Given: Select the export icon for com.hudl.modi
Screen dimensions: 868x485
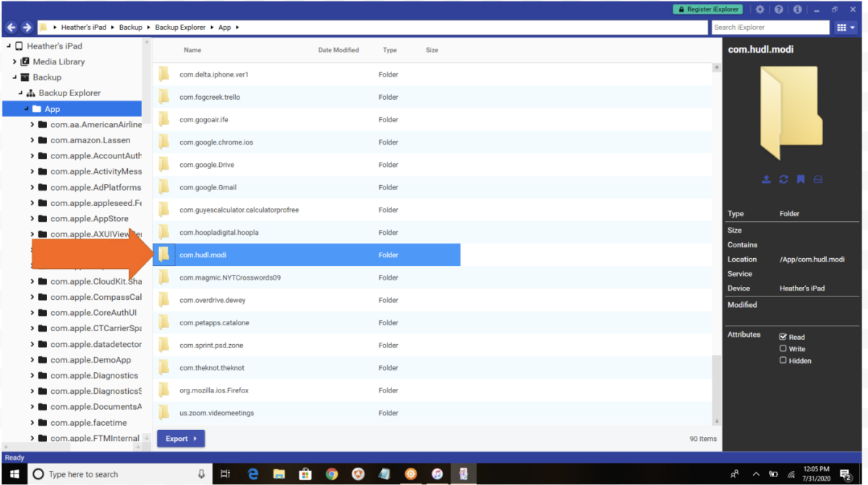Looking at the screenshot, I should pos(766,179).
